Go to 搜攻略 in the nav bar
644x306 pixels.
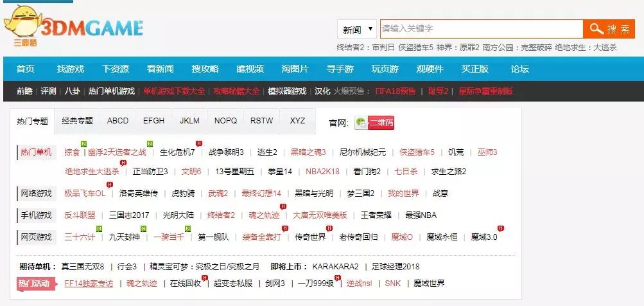(x=205, y=69)
